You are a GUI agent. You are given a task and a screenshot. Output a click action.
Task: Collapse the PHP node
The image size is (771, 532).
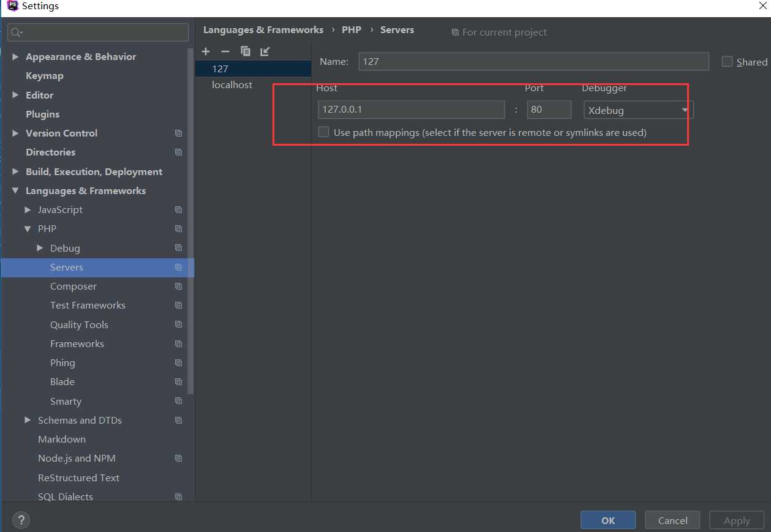tap(28, 229)
